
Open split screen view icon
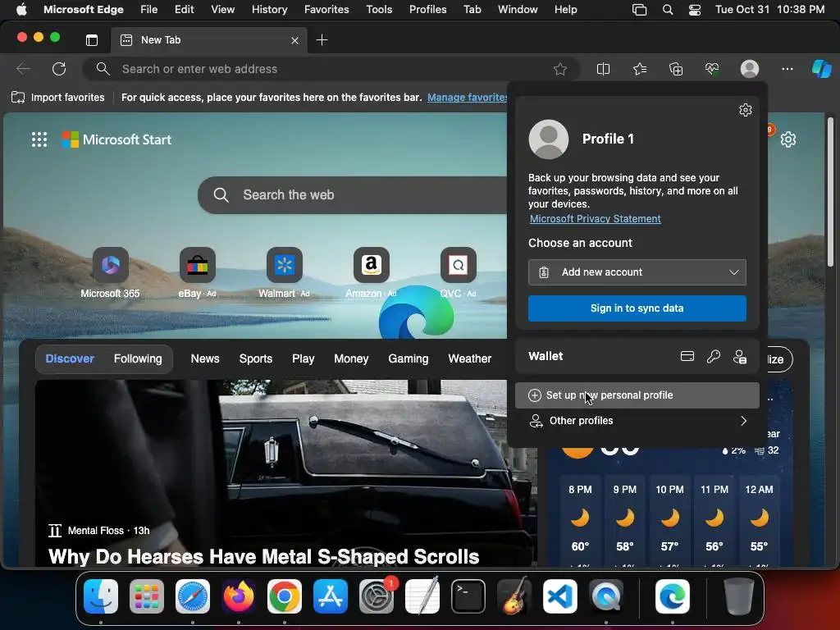[x=603, y=69]
